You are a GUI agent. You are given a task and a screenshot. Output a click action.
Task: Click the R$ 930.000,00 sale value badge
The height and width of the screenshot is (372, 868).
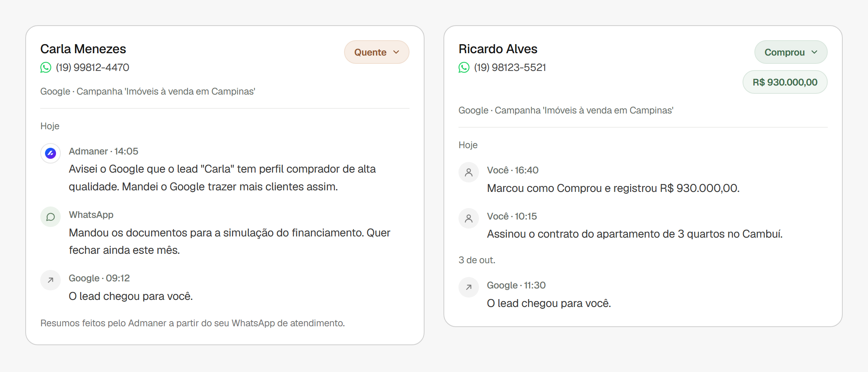tap(785, 82)
